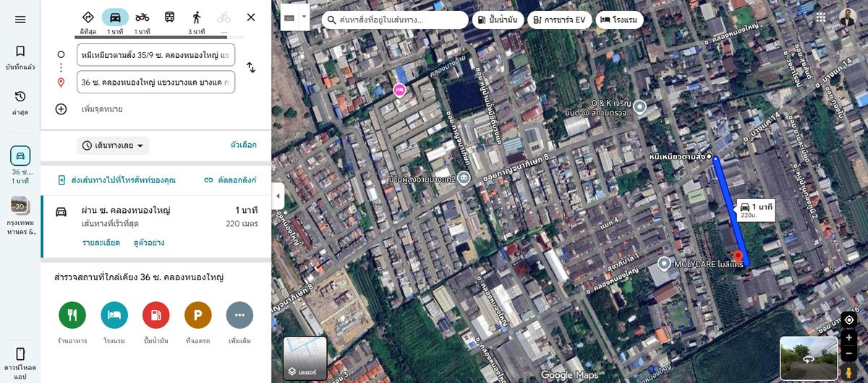The width and height of the screenshot is (868, 383).
Task: Switch to transit travel mode
Action: (x=169, y=17)
